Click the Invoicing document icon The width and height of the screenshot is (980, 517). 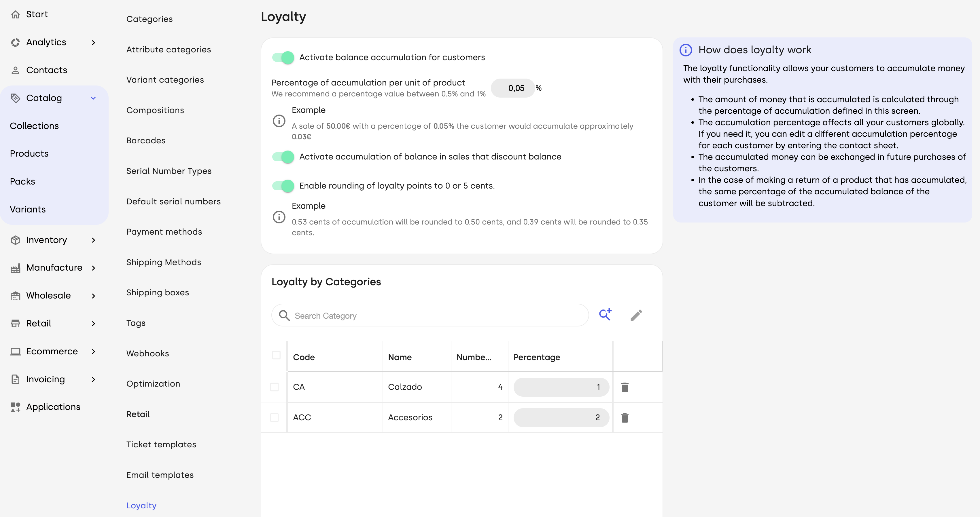tap(15, 379)
